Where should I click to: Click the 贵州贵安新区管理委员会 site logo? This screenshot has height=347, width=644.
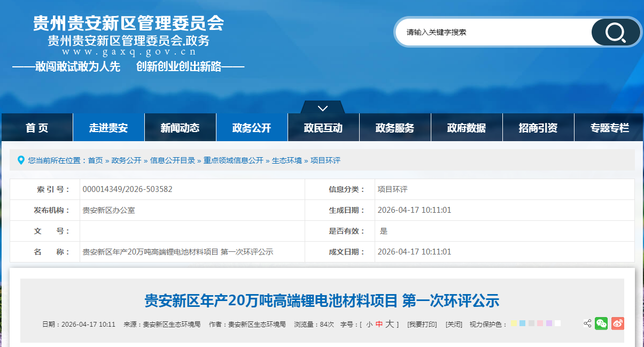point(128,24)
